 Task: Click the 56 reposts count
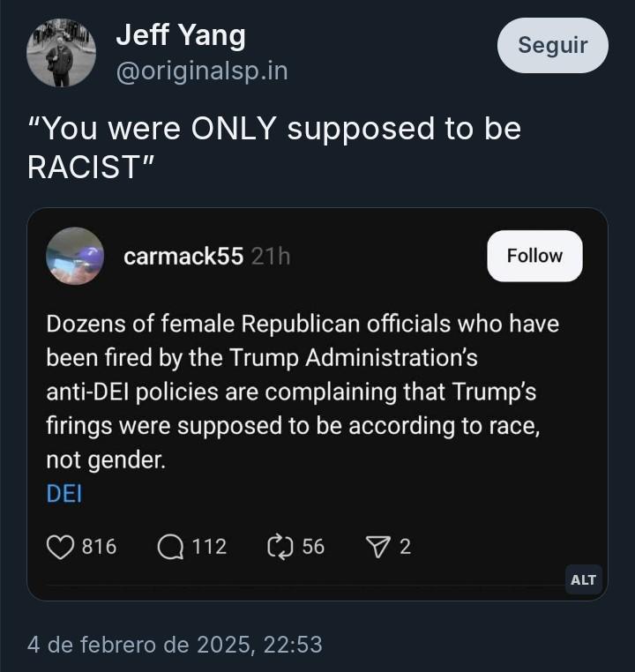click(x=313, y=547)
